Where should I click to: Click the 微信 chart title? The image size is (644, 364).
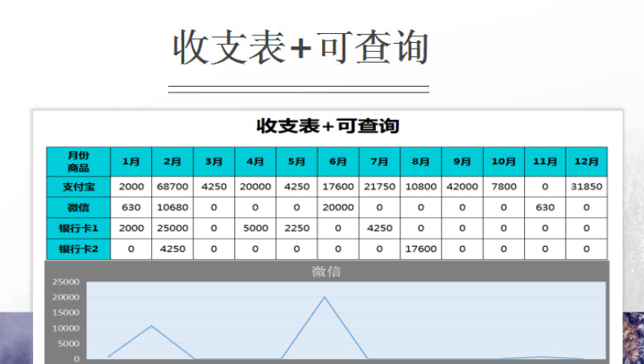coord(326,272)
